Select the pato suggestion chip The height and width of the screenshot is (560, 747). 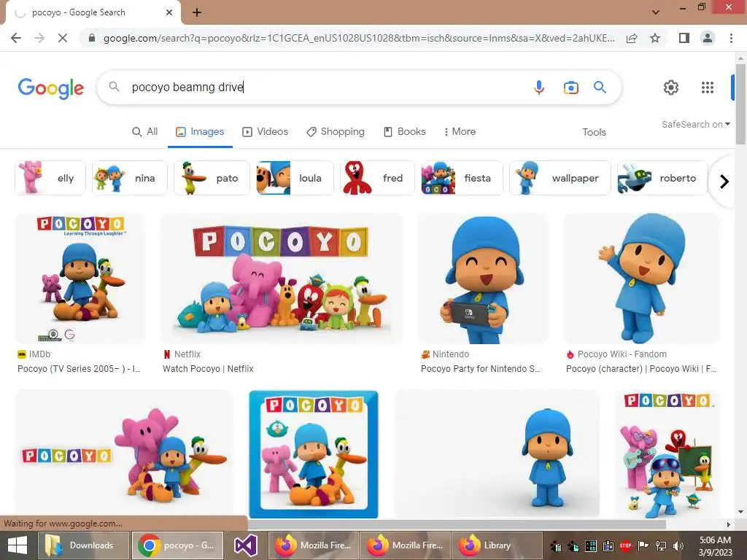click(x=212, y=178)
